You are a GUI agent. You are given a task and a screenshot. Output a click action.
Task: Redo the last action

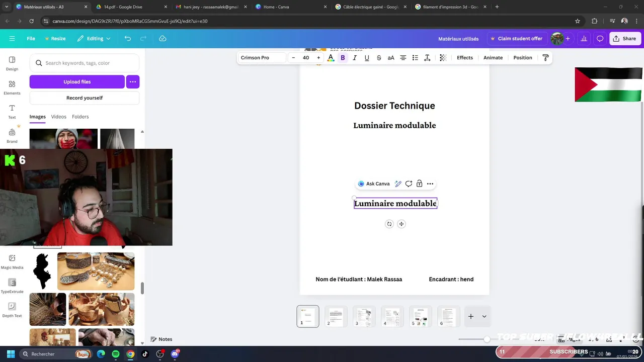143,39
